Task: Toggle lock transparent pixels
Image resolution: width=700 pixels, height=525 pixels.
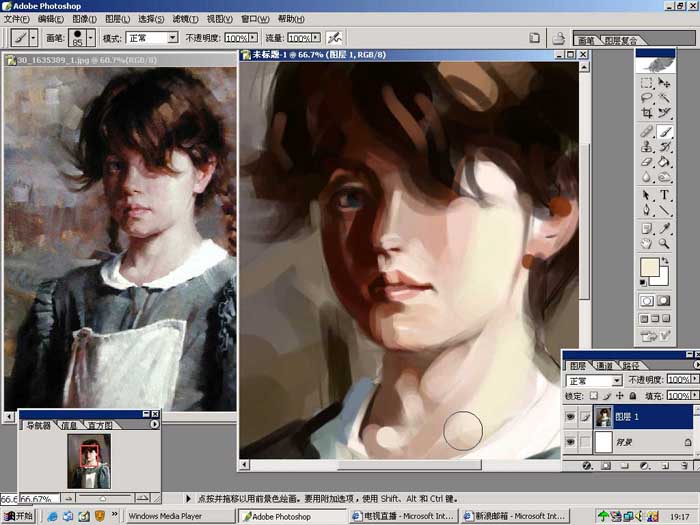Action: (x=593, y=396)
